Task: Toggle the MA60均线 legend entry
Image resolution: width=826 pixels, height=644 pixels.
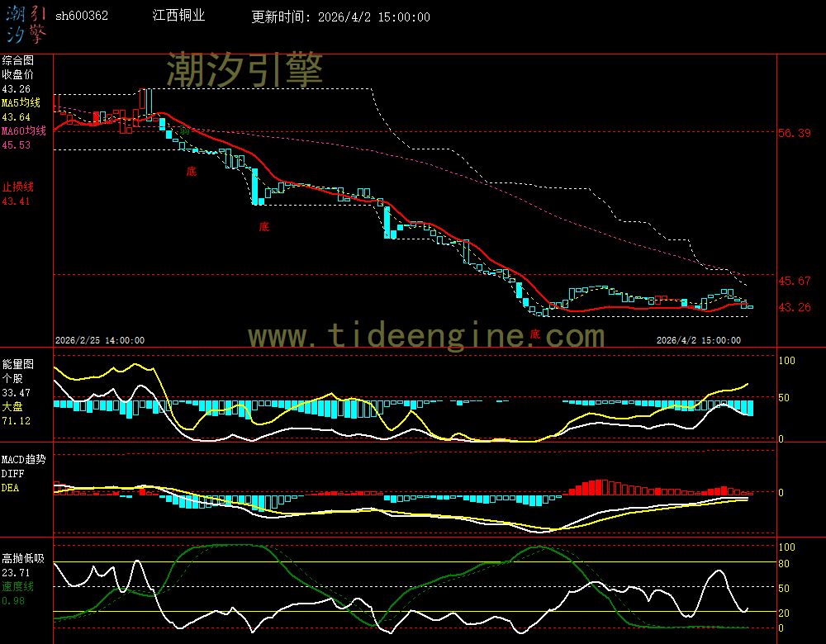Action: coord(23,131)
